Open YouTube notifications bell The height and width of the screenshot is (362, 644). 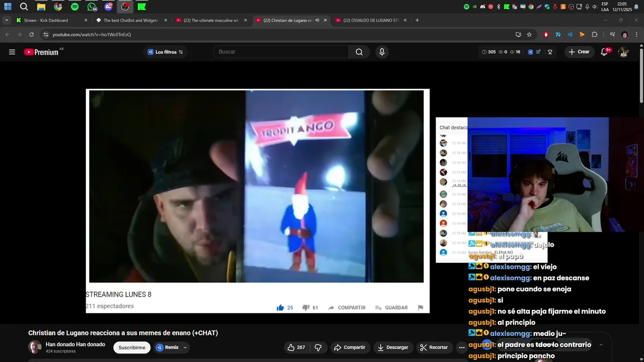coord(605,52)
